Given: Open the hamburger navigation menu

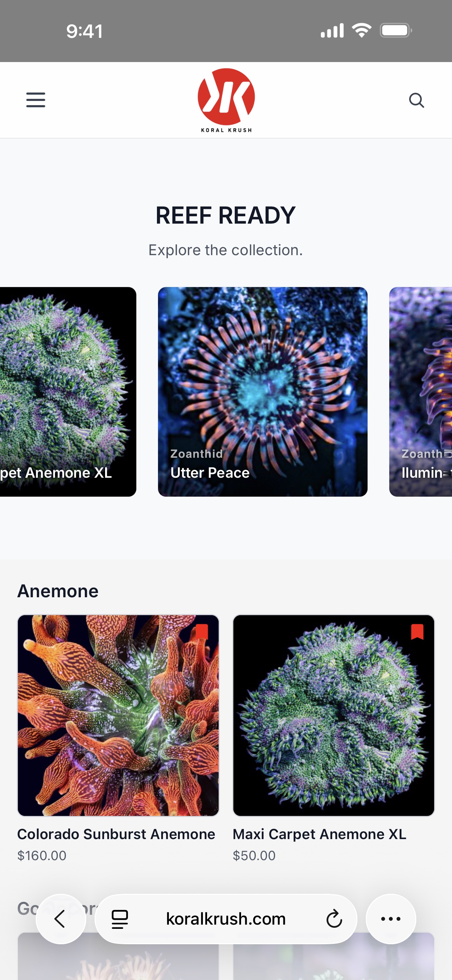Looking at the screenshot, I should coord(35,100).
